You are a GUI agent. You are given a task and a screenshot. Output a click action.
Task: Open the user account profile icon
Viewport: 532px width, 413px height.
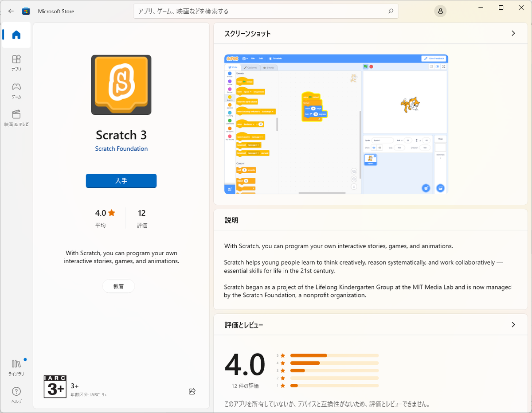point(440,11)
